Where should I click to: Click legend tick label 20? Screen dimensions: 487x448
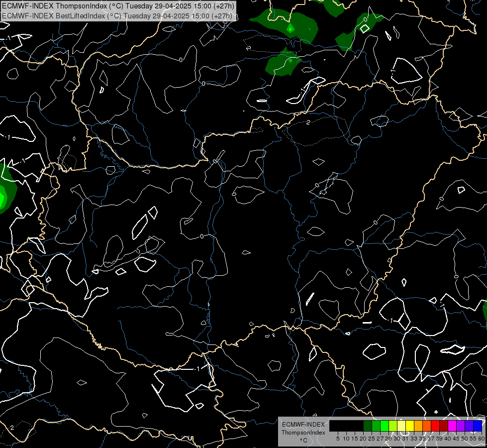364,439
